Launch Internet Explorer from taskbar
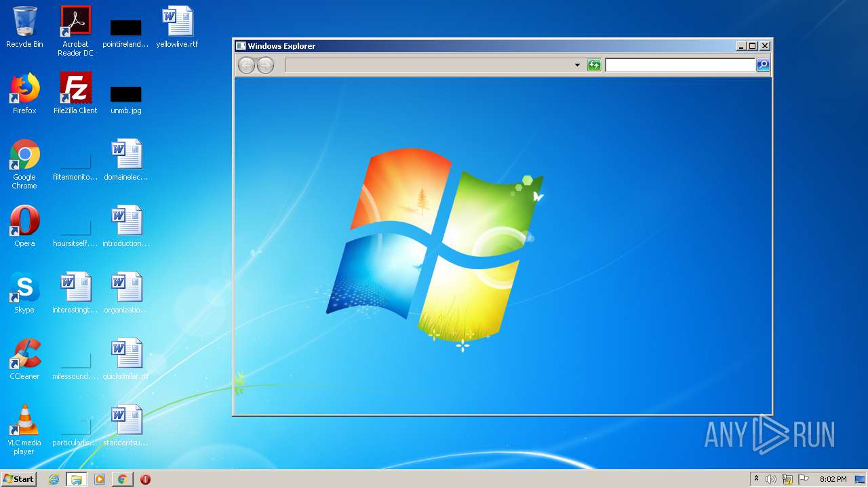Screen dimensions: 868x488 click(54, 479)
